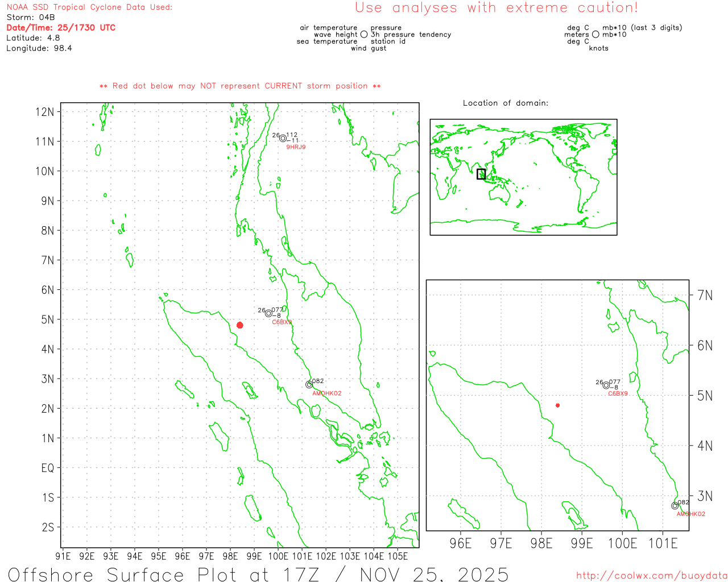
Task: Click AMOHK02 station circle on main map
Action: pyautogui.click(x=309, y=385)
